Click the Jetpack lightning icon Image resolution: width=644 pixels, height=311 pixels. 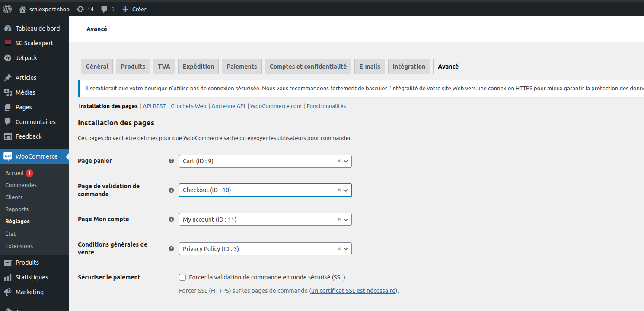(8, 58)
